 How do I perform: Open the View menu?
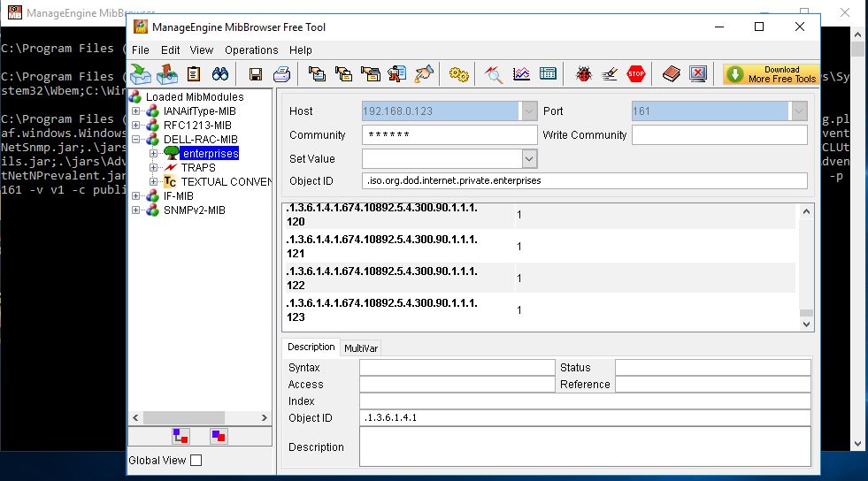pyautogui.click(x=202, y=50)
